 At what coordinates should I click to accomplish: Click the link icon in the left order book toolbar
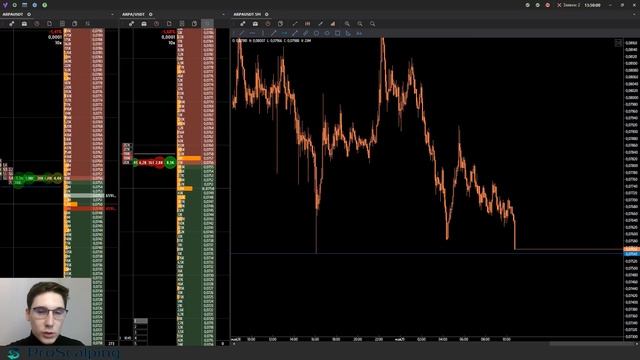[12, 24]
